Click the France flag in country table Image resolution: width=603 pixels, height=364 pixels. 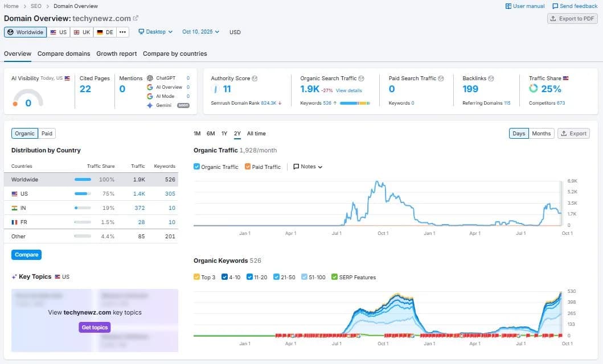click(x=15, y=222)
